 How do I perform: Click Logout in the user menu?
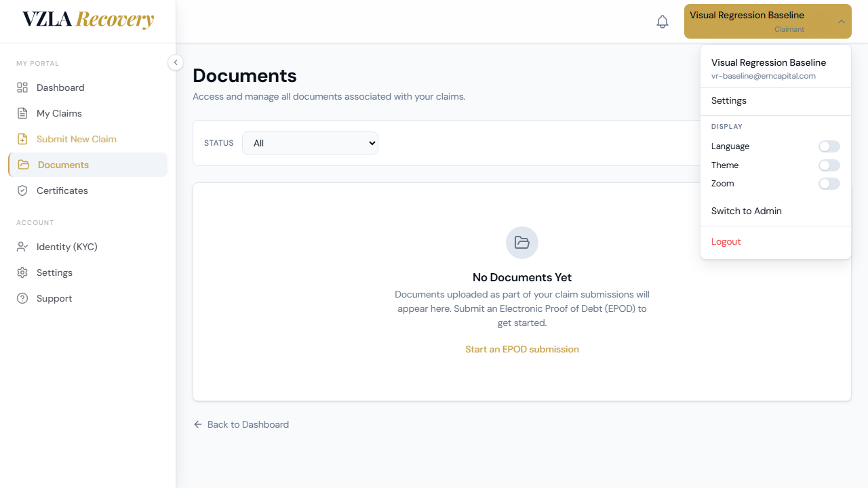(776, 241)
